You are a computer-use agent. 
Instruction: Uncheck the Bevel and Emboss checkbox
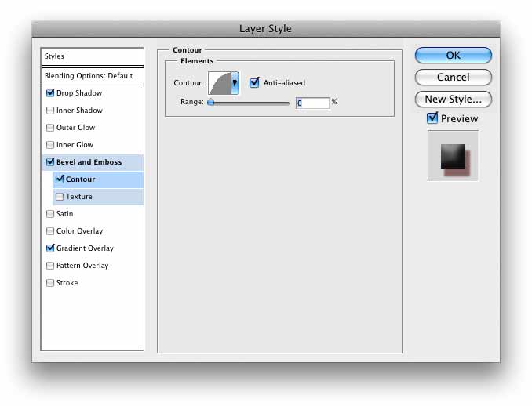50,161
